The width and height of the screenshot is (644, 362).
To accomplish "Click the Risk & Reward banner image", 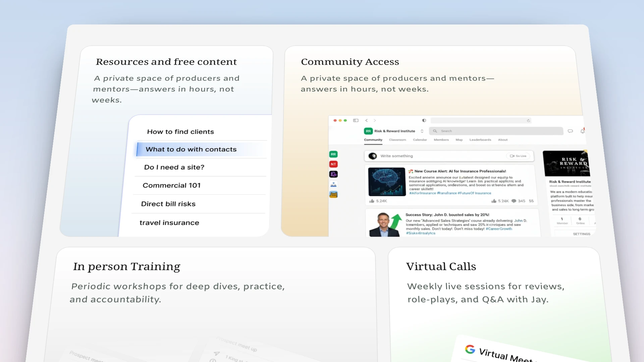I will 567,164.
